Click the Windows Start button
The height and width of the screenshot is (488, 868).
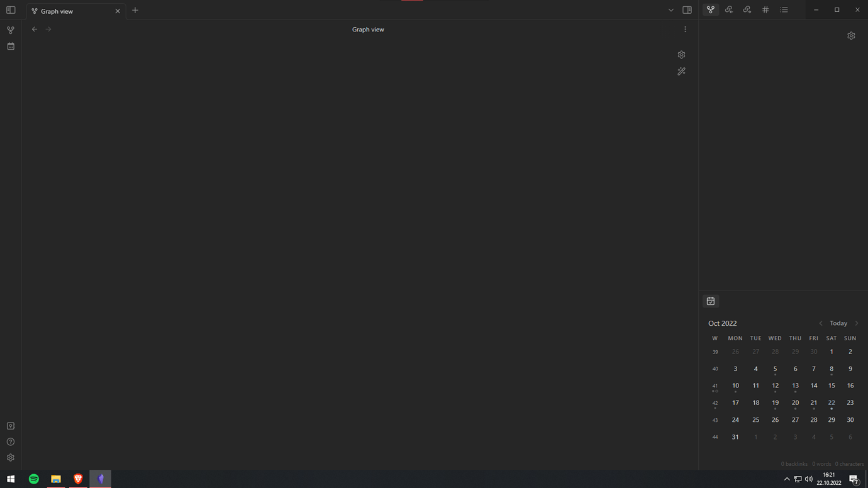click(11, 479)
